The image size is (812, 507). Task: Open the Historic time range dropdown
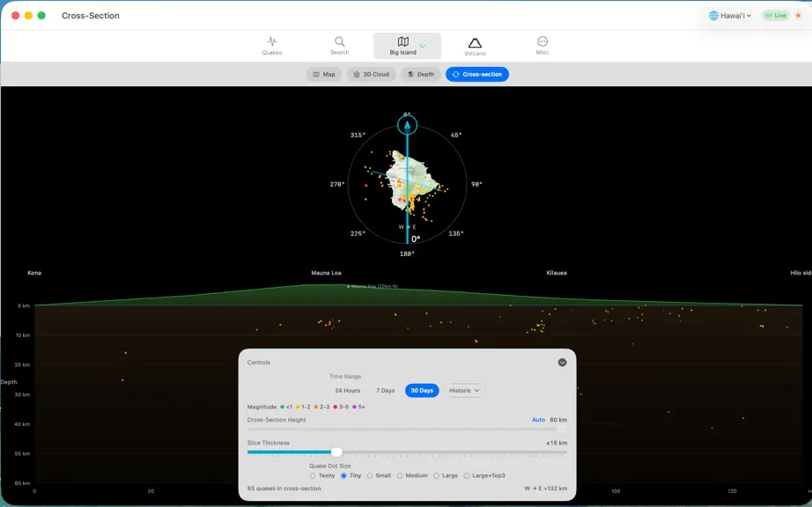coord(464,391)
